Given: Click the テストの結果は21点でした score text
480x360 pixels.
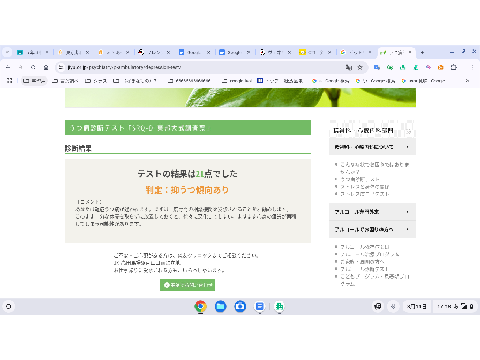Looking at the screenshot, I should coord(187,174).
